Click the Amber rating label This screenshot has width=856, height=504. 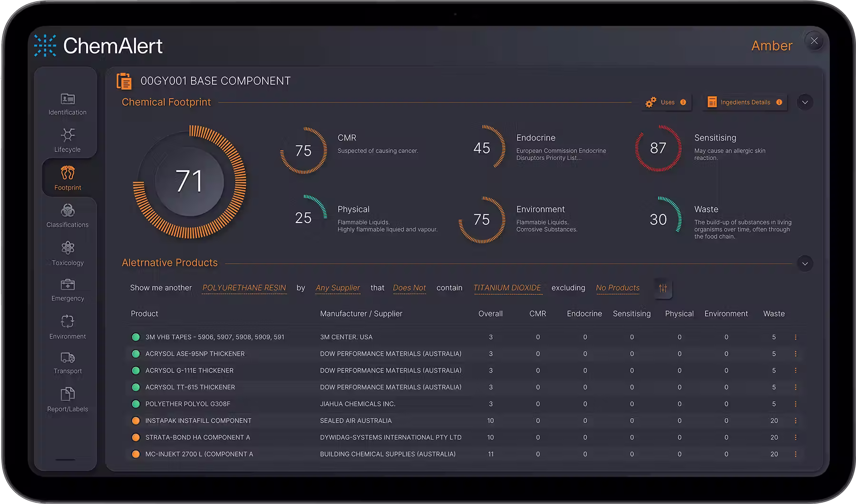772,46
